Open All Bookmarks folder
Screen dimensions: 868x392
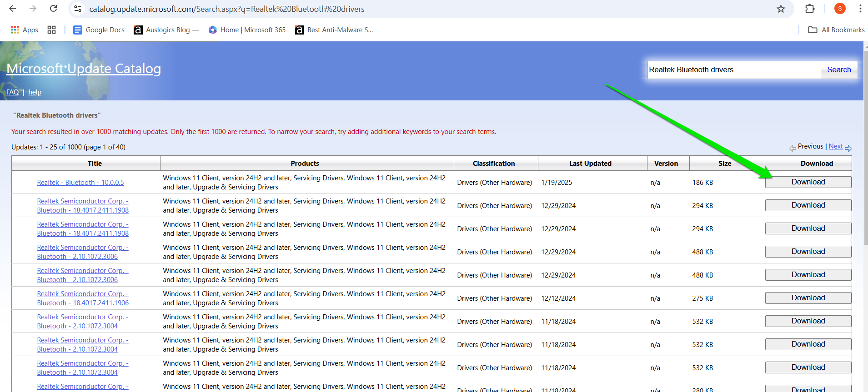click(836, 30)
